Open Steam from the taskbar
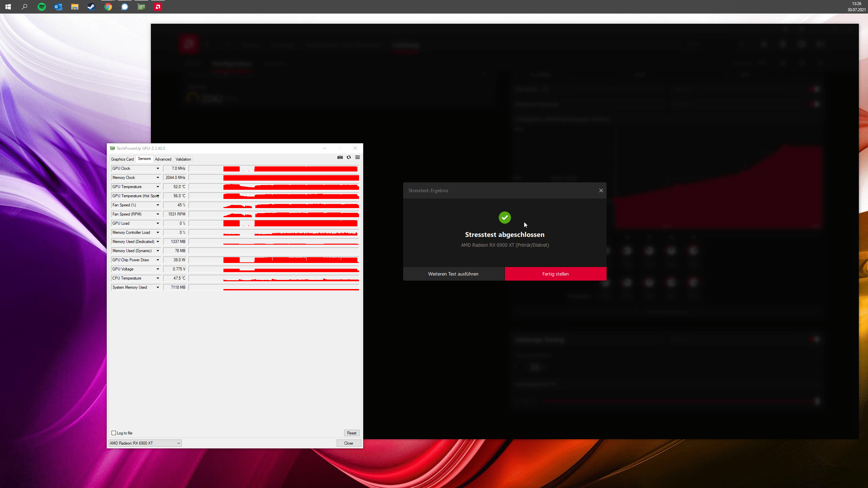868x488 pixels. [92, 7]
